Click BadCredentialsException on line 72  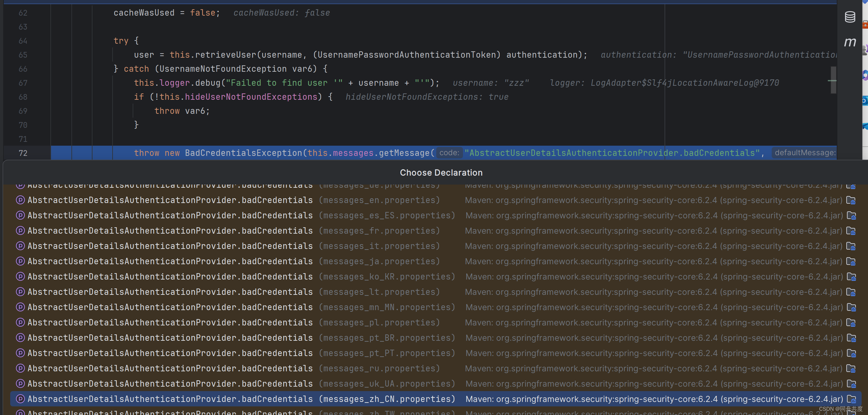point(244,153)
